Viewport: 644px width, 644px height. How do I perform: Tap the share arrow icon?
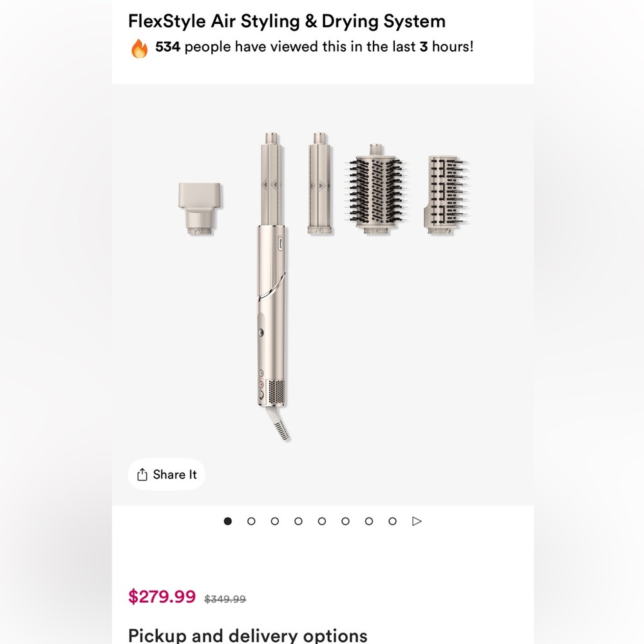pyautogui.click(x=142, y=474)
